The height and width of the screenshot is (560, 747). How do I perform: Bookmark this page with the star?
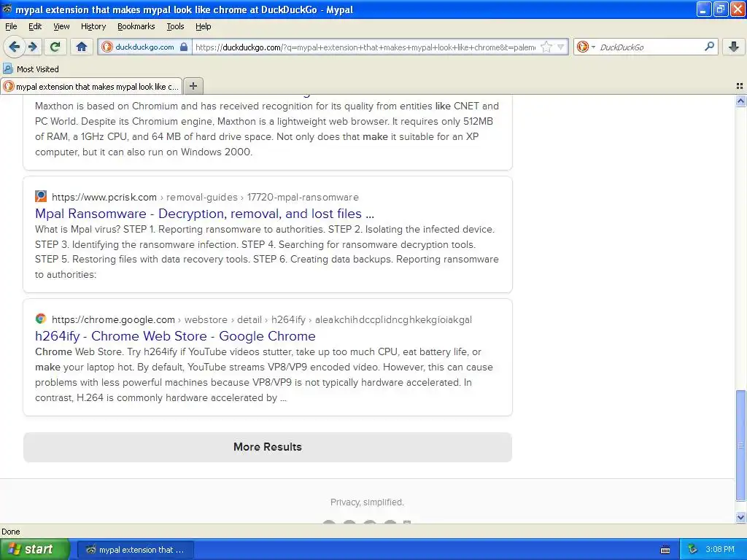[x=546, y=47]
